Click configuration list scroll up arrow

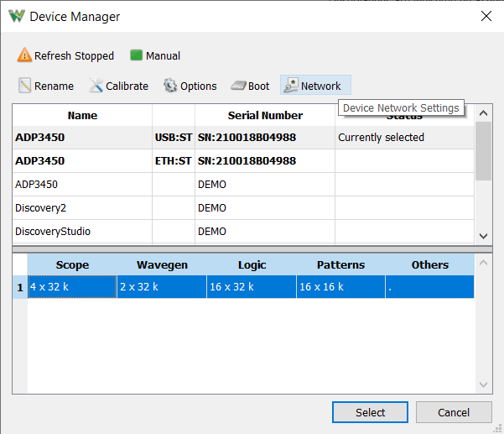pos(483,263)
